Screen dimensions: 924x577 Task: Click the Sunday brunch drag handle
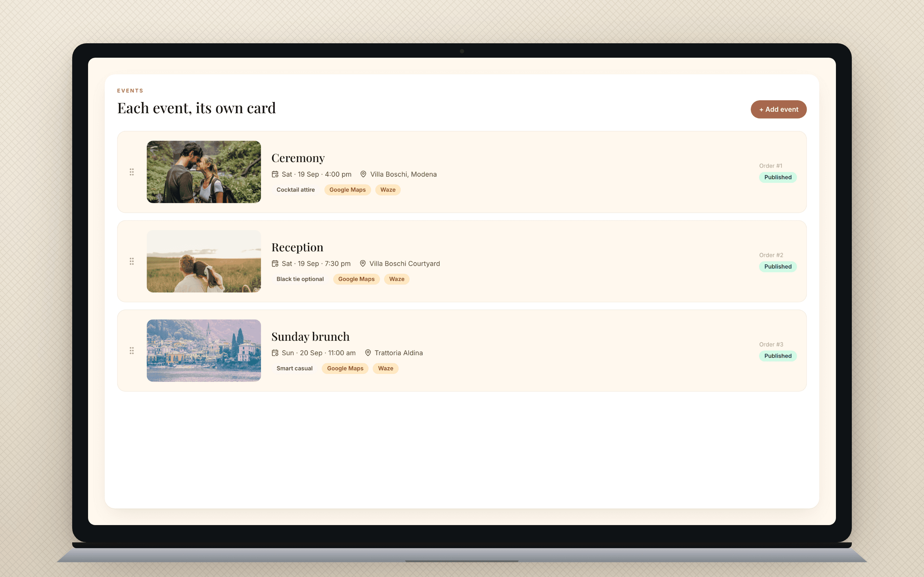click(132, 351)
